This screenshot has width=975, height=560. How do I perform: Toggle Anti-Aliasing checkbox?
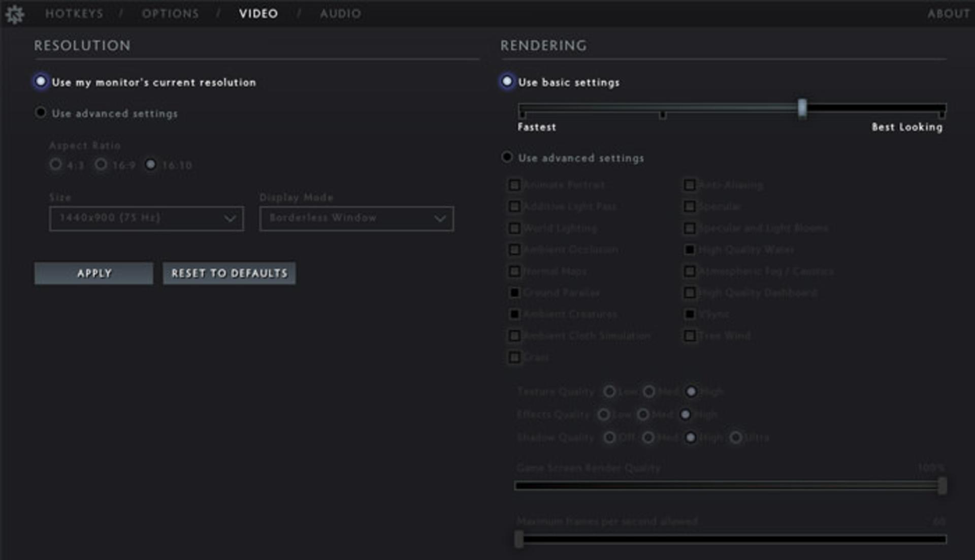pyautogui.click(x=690, y=185)
